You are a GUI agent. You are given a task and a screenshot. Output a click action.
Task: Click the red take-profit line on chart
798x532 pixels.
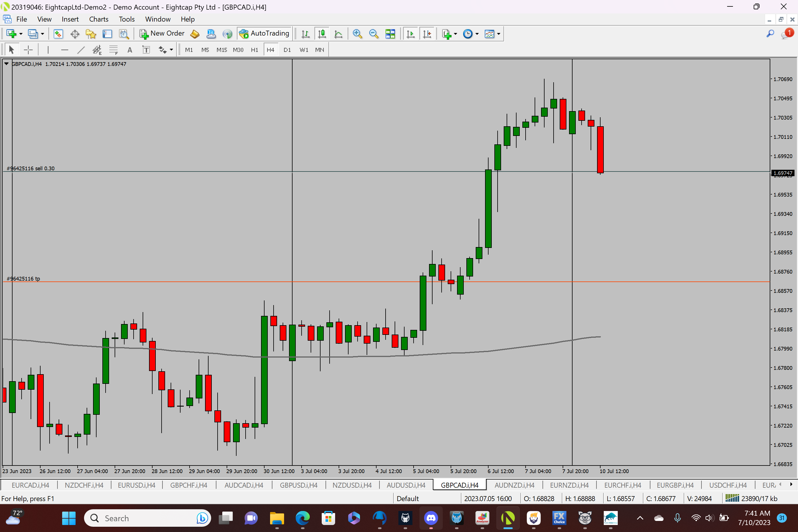(204, 282)
